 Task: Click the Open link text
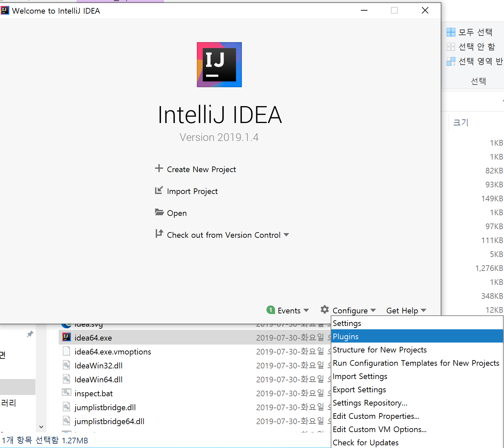177,213
